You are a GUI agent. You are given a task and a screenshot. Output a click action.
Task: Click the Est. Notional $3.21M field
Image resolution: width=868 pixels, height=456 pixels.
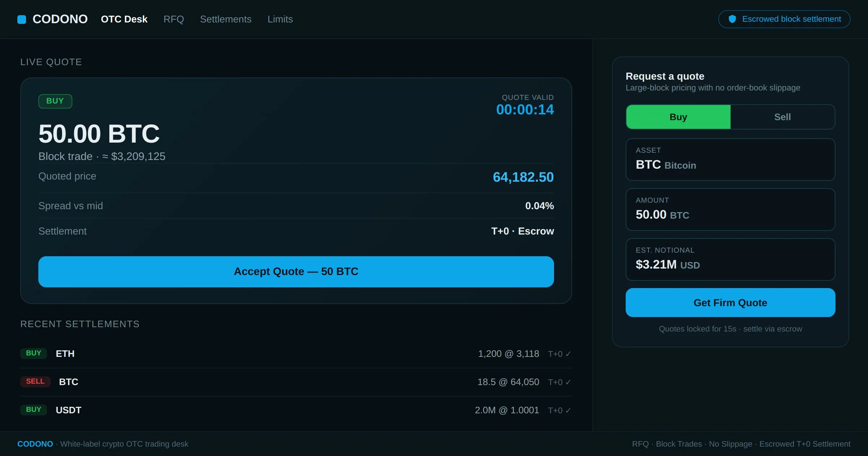(x=730, y=259)
